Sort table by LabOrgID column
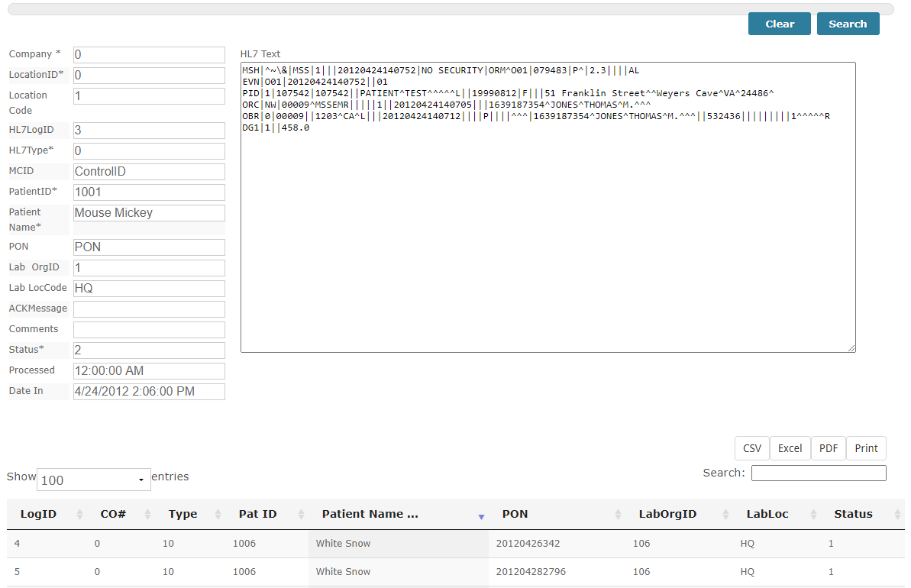Screen dimensions: 911x588 tap(679, 514)
